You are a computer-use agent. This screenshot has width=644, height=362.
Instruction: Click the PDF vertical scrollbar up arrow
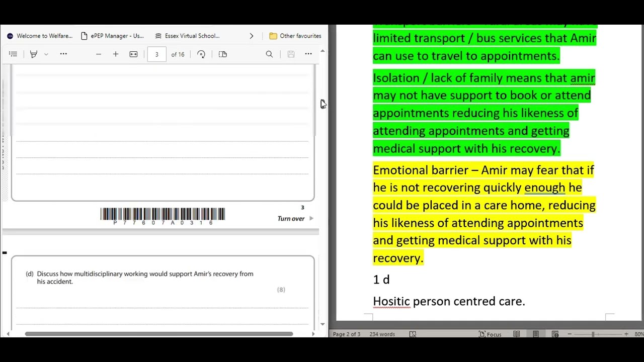[323, 51]
